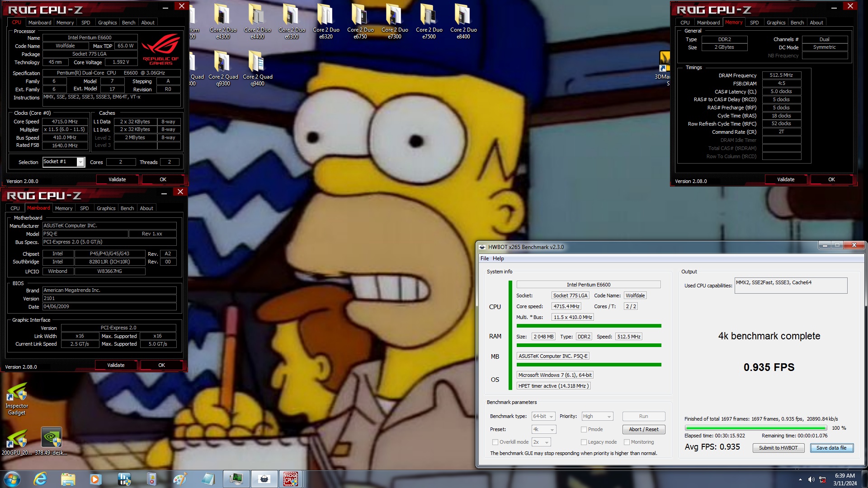The image size is (868, 488).
Task: Open the Preset 4k dropdown
Action: click(544, 429)
